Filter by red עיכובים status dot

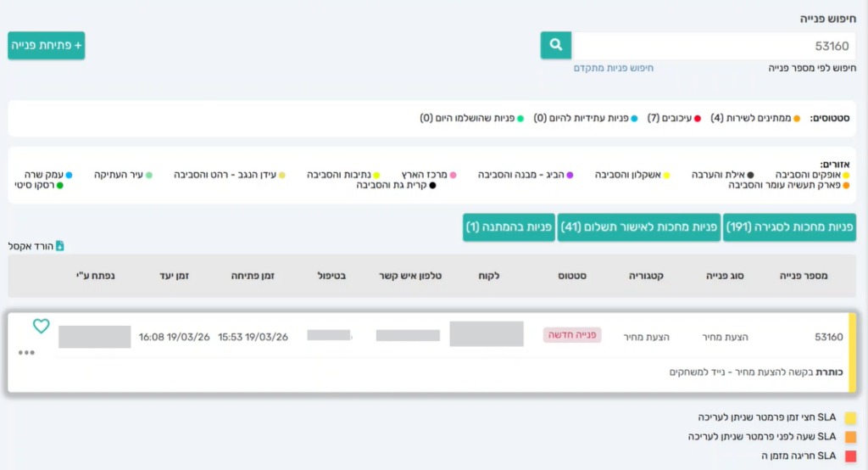point(698,119)
